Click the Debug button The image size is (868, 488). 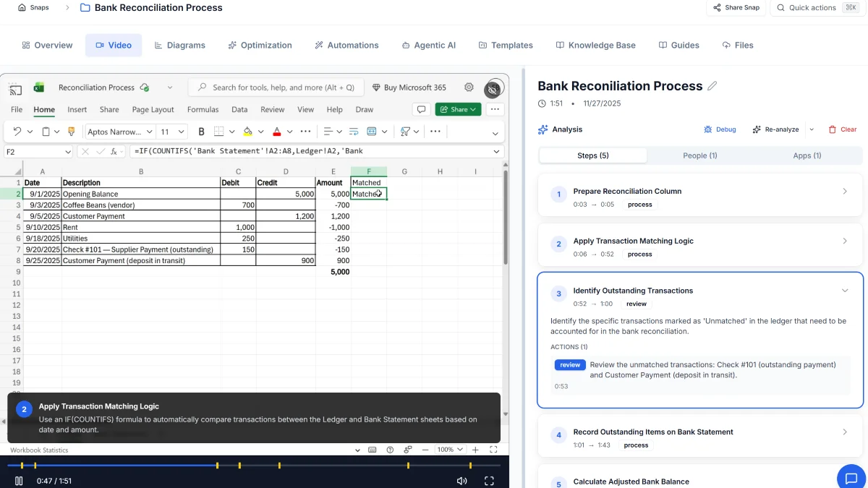720,129
